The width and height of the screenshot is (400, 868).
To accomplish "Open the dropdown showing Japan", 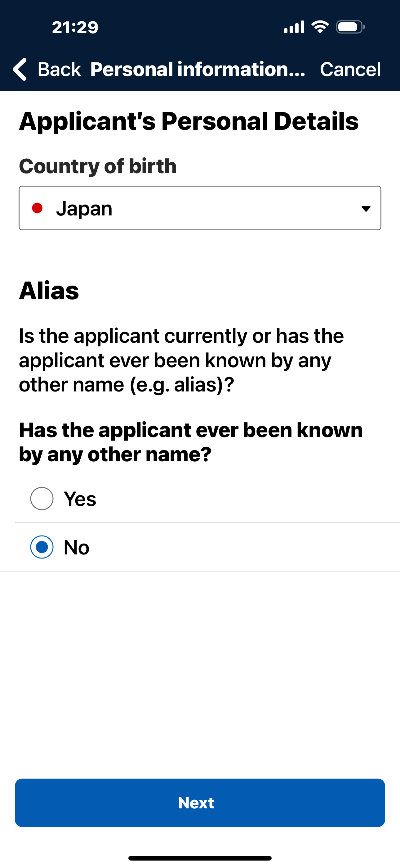I will pos(199,208).
